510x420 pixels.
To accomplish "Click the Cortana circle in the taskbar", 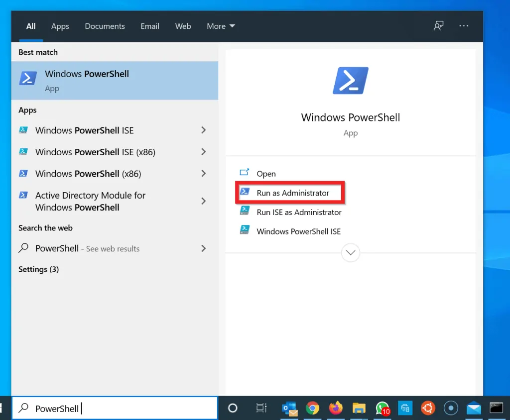I will coord(232,408).
